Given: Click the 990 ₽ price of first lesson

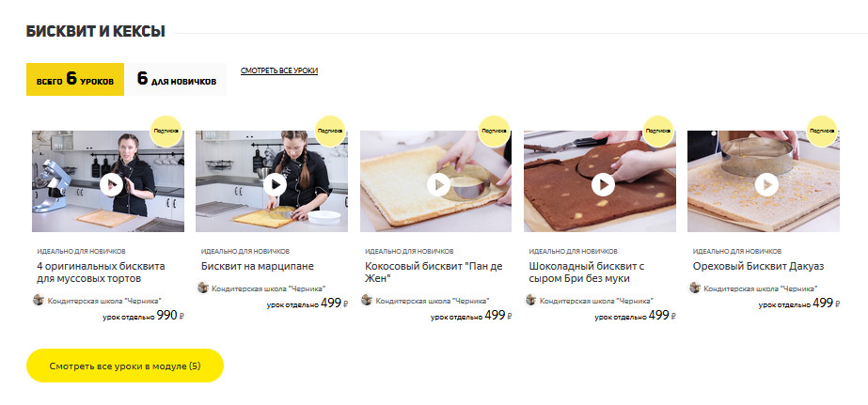Looking at the screenshot, I should click(170, 316).
